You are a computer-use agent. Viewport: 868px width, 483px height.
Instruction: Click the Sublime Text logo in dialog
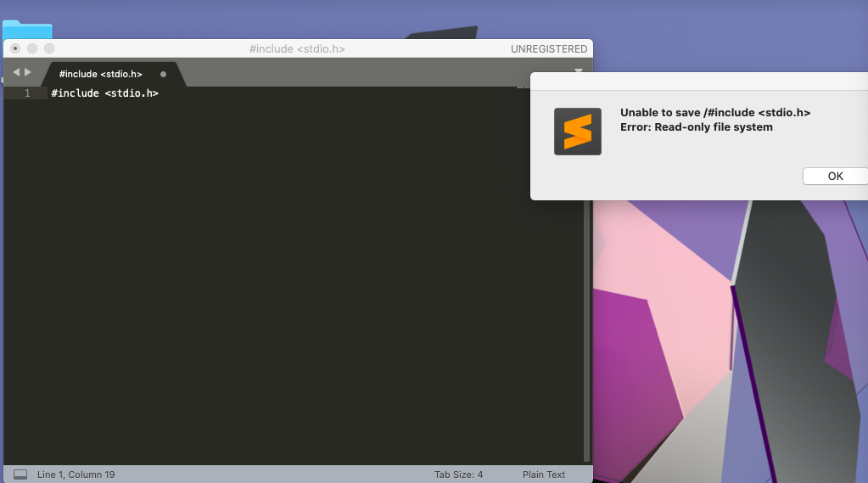point(577,132)
